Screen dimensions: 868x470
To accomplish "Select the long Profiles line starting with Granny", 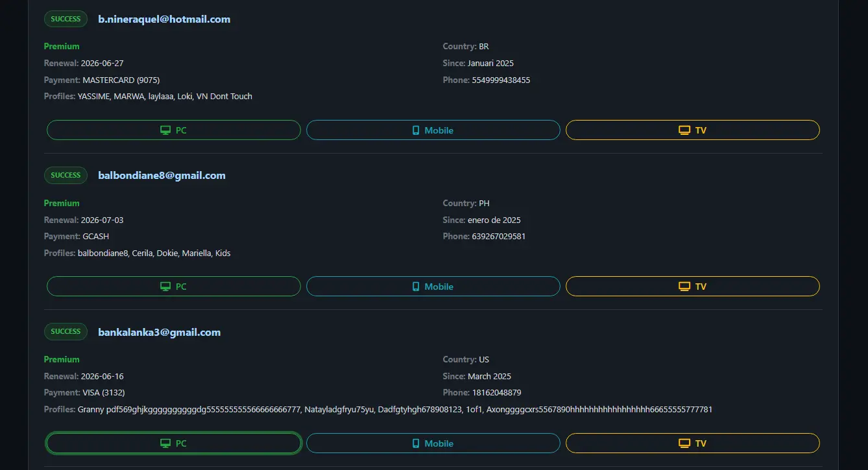I will tap(378, 409).
